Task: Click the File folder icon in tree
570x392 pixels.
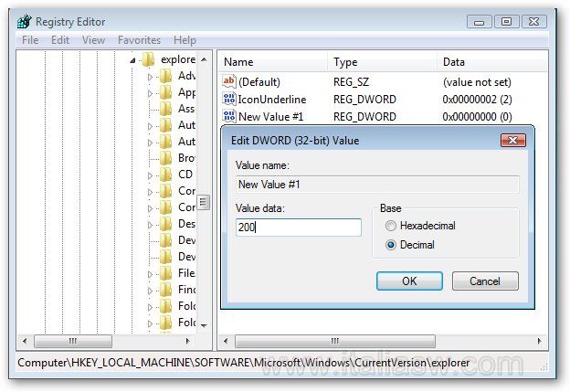Action: [165, 273]
